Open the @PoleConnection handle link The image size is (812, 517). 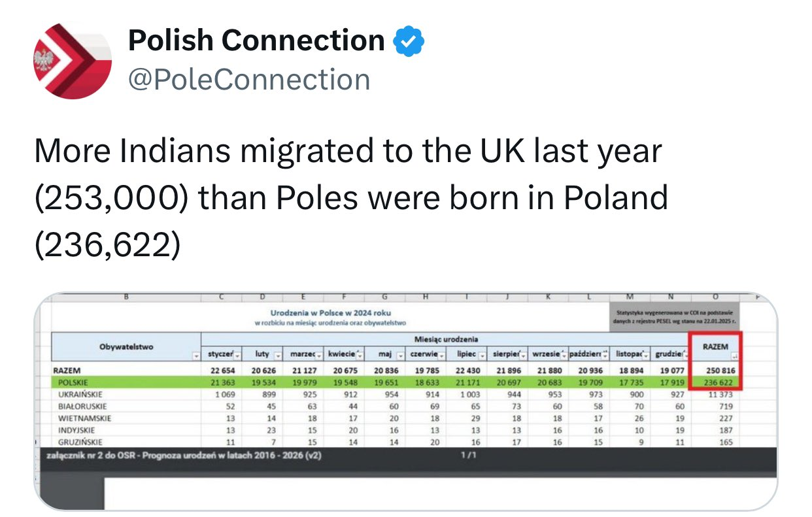coord(249,80)
